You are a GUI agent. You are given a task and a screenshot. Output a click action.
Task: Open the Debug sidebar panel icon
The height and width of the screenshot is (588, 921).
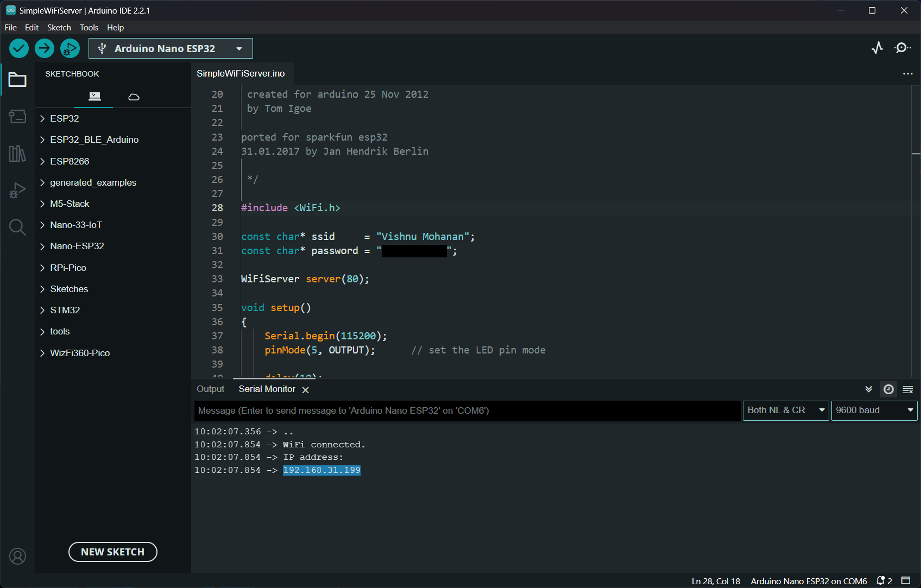click(17, 191)
